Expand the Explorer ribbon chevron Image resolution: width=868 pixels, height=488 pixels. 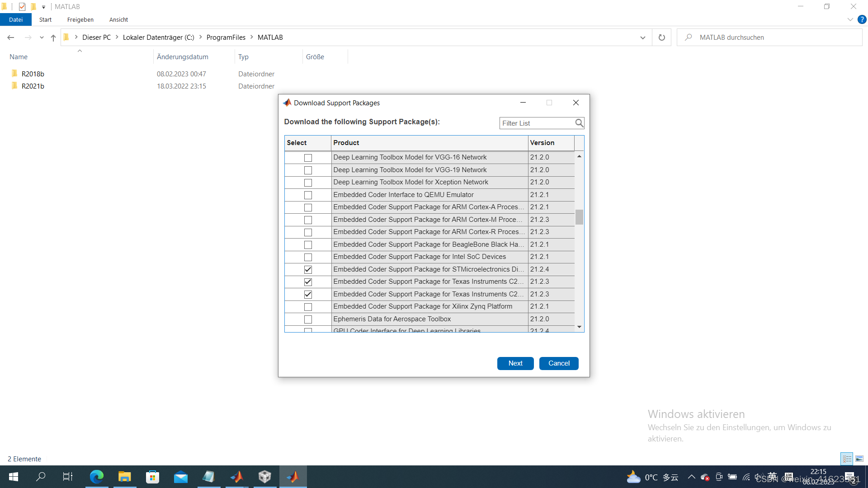pos(850,19)
